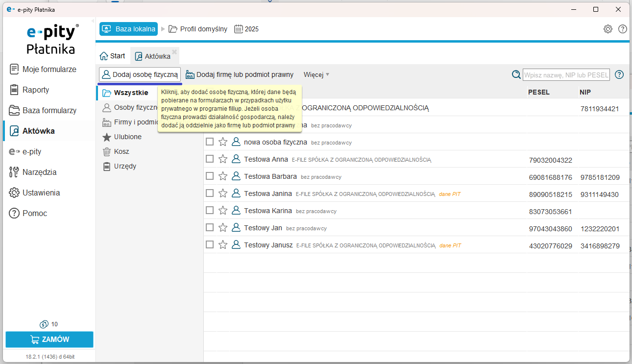Image resolution: width=632 pixels, height=364 pixels.
Task: Click the settings gear icon in top bar
Action: click(608, 29)
